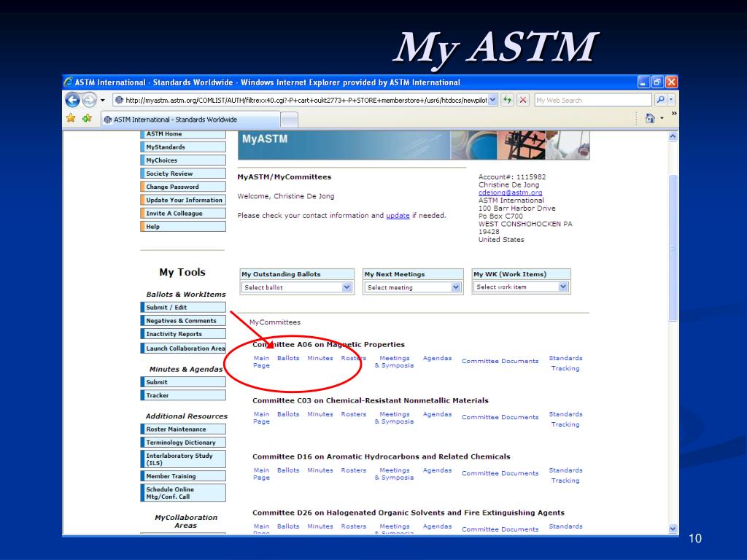The image size is (747, 560).
Task: Open MyChoices in the sidebar
Action: tap(183, 160)
